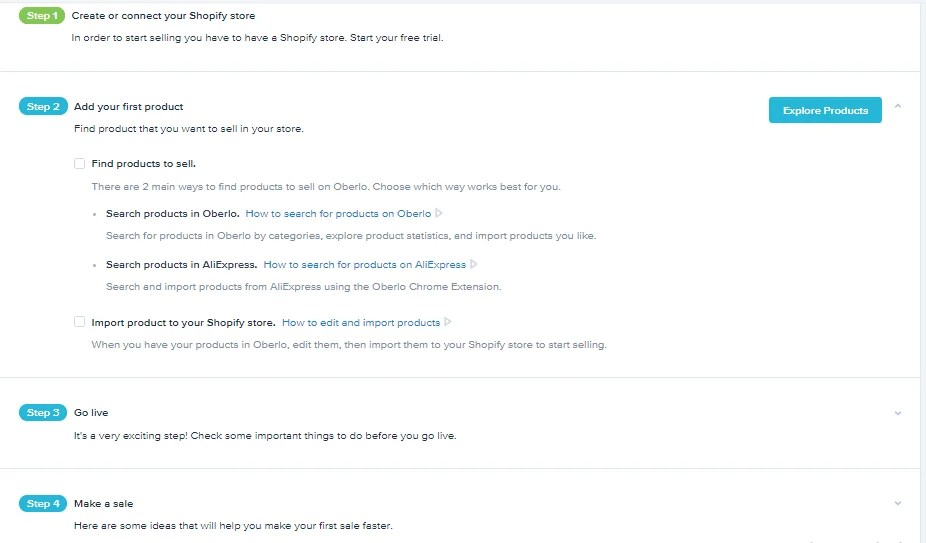Select the Step 3 badge

point(43,412)
